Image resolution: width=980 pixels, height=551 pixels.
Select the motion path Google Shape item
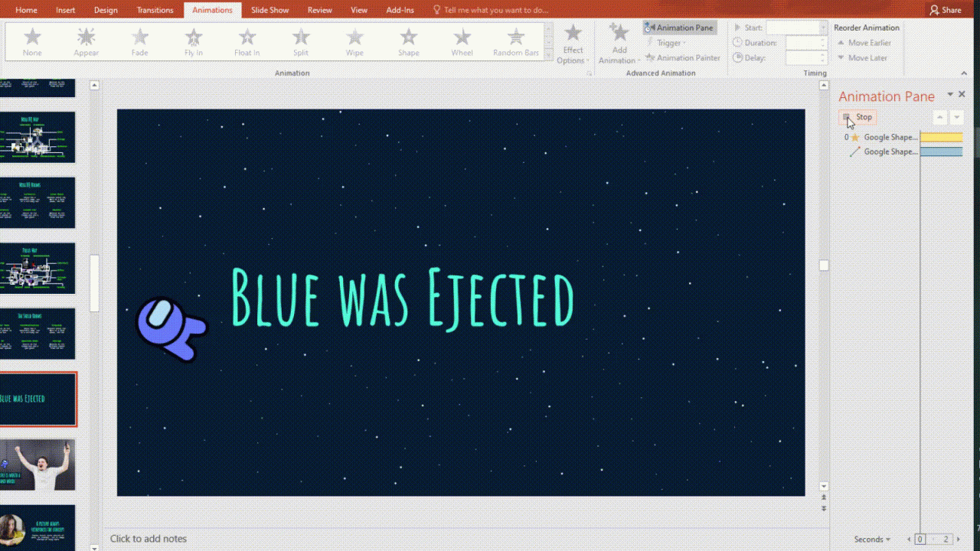pyautogui.click(x=881, y=152)
